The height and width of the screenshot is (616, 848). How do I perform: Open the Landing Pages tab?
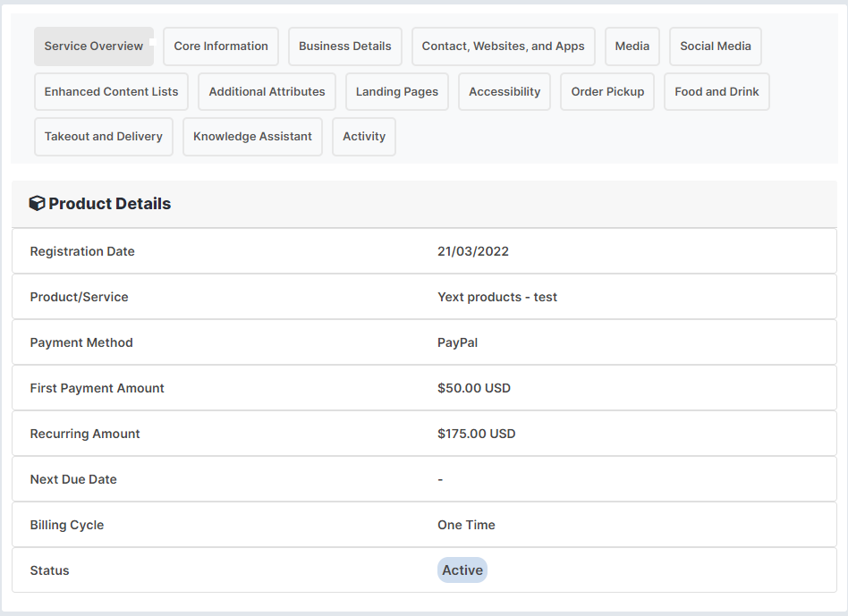point(396,91)
